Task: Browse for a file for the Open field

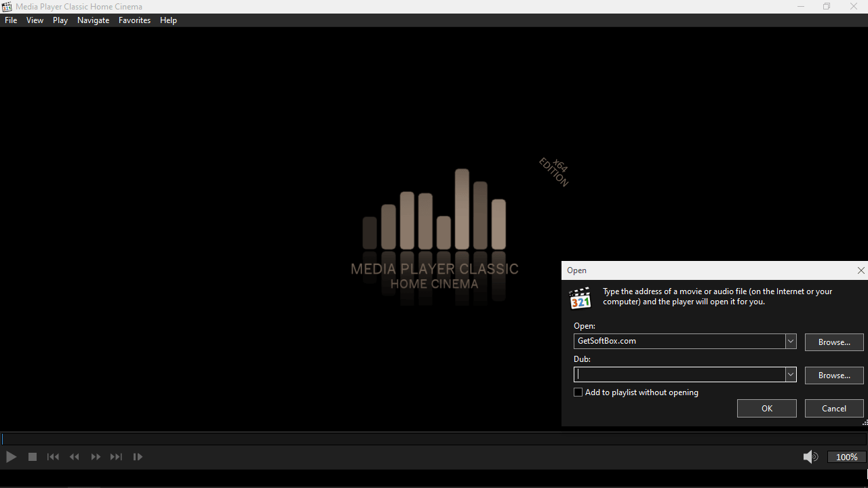Action: point(834,342)
